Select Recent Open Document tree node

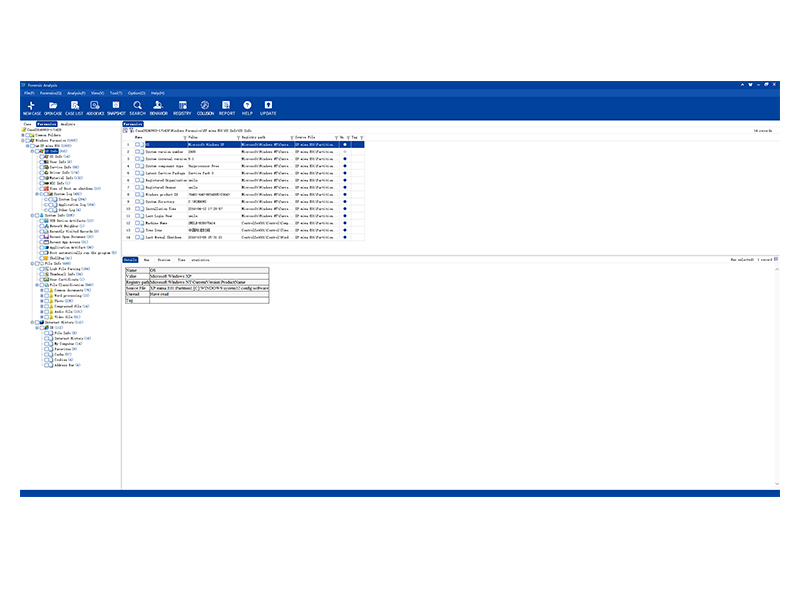coord(68,237)
